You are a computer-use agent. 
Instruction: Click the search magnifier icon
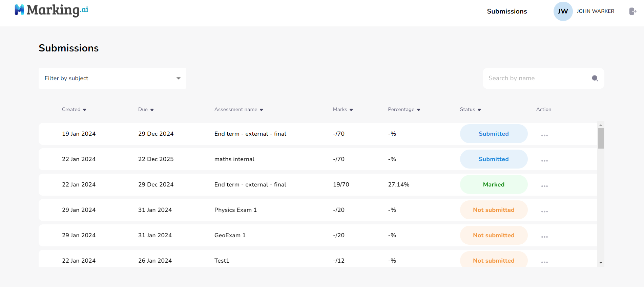click(x=595, y=78)
